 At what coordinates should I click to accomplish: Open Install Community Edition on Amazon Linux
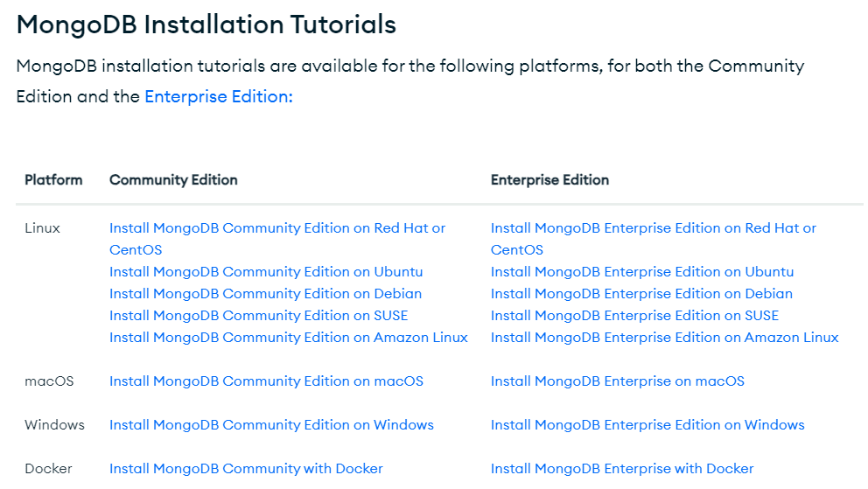(289, 338)
